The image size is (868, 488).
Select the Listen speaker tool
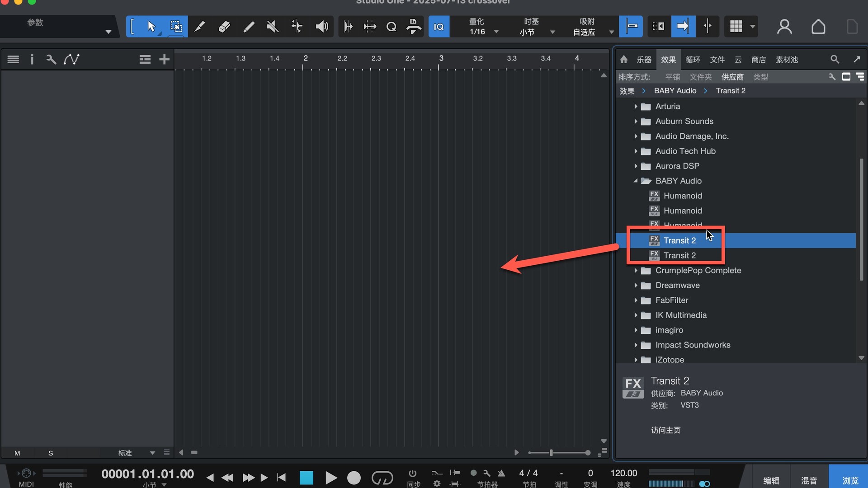coord(321,27)
